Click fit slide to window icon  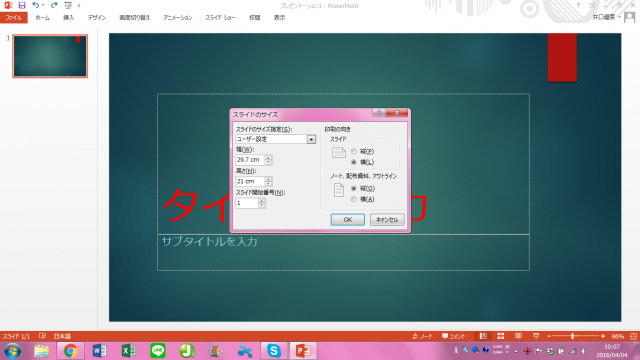point(633,336)
